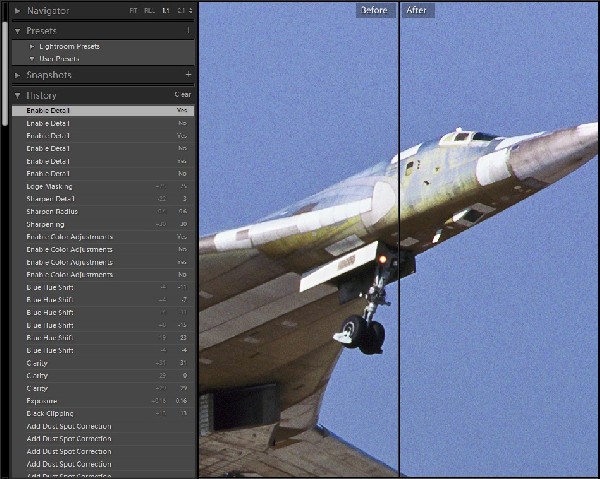Collapse the History panel triangle
The height and width of the screenshot is (479, 600).
17,96
